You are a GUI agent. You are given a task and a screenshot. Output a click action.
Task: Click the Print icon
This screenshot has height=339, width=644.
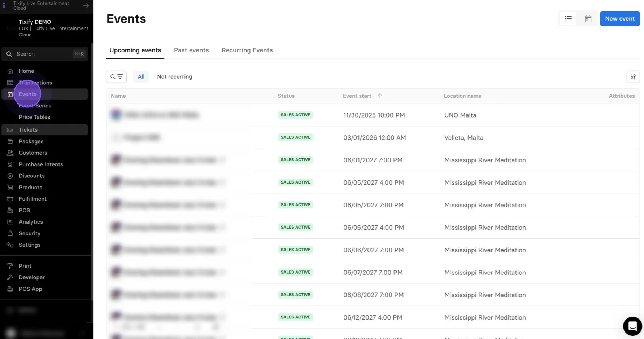10,266
